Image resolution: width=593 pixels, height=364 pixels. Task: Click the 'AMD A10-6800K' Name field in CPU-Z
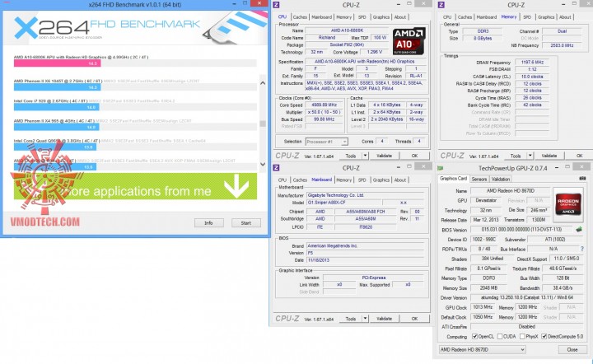[347, 30]
